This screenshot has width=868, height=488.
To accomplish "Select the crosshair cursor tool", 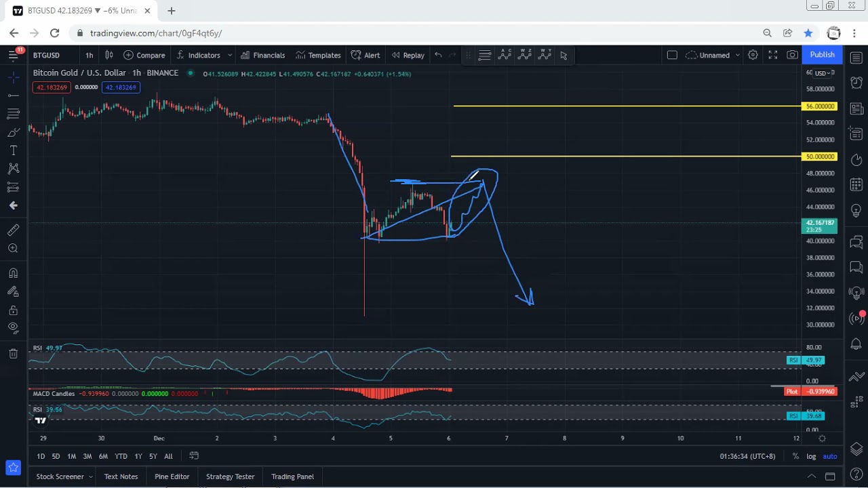I will coord(13,77).
